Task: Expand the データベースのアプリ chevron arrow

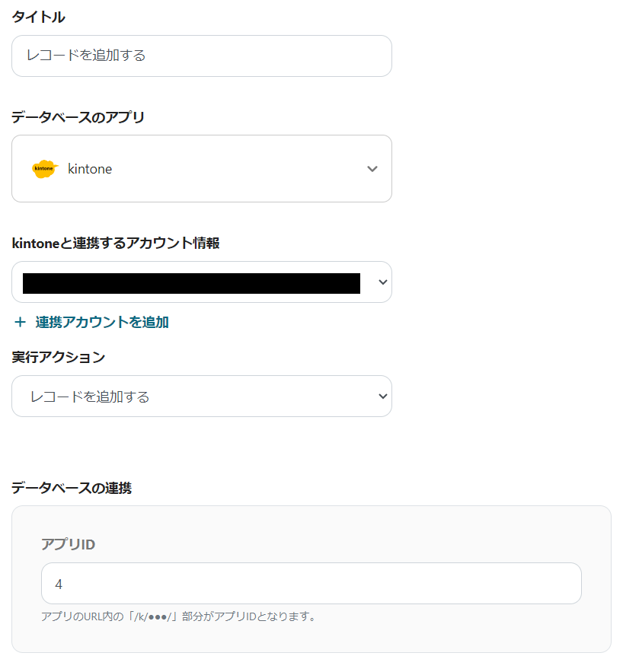Action: pos(372,169)
